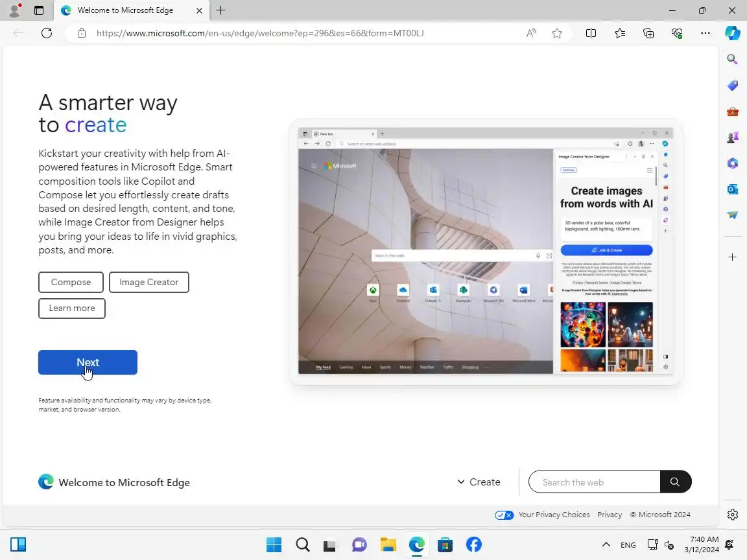
Task: Click the Learn more button
Action: pyautogui.click(x=72, y=308)
